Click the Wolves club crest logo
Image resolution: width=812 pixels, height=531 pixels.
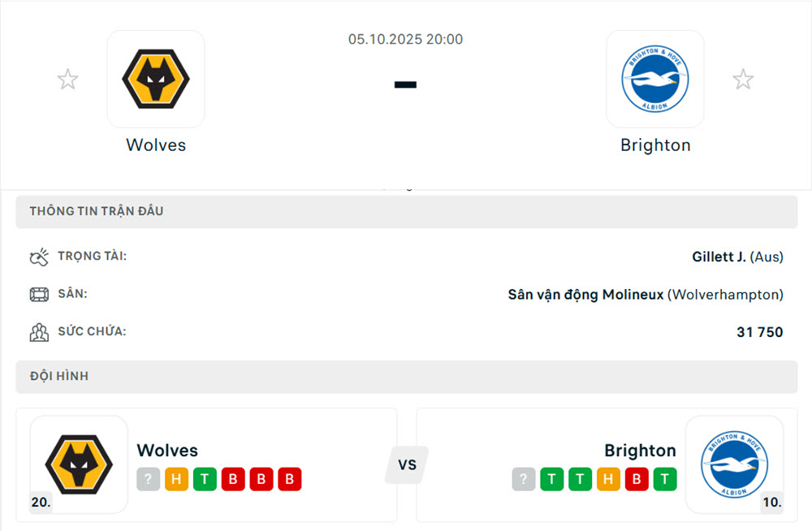click(156, 79)
